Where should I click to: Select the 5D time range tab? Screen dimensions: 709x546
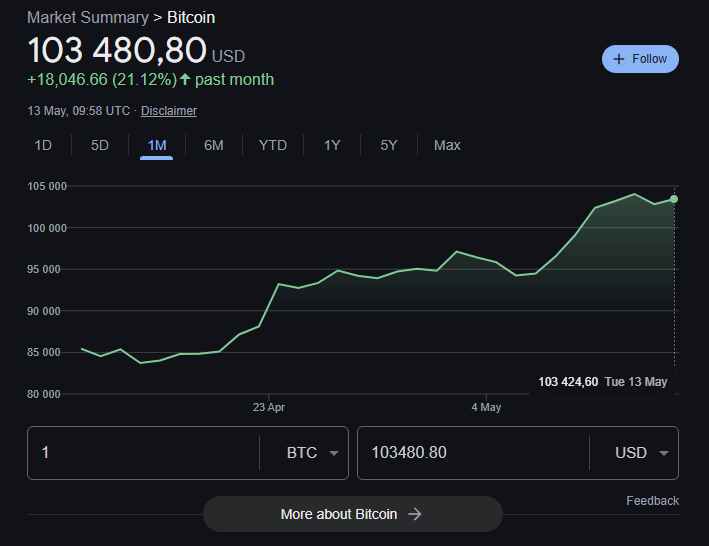(x=100, y=145)
